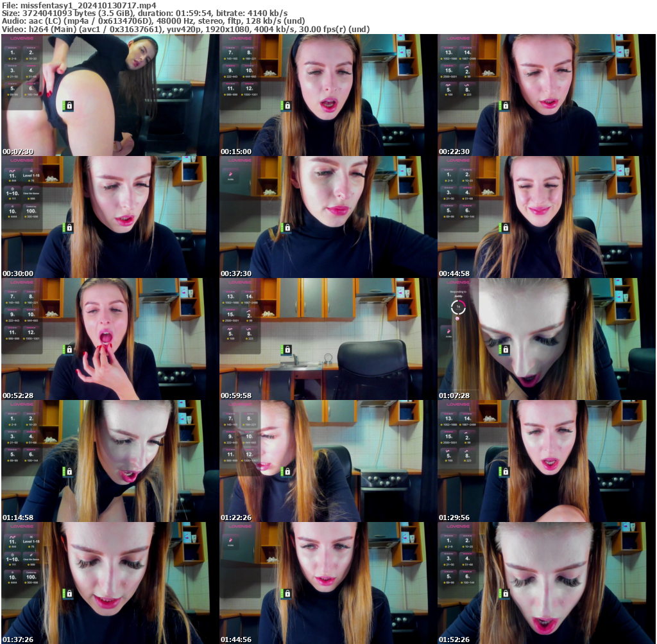The height and width of the screenshot is (644, 657).
Task: Toggle the lock overlay in the 00:52:28 thumbnail
Action: (x=69, y=349)
